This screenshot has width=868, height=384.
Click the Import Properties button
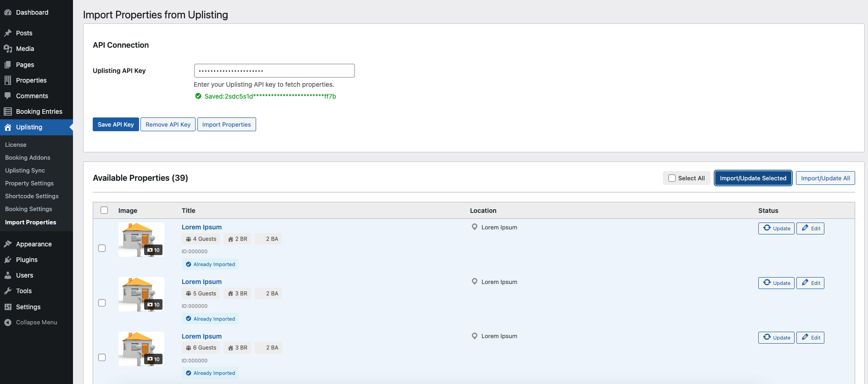click(x=227, y=124)
